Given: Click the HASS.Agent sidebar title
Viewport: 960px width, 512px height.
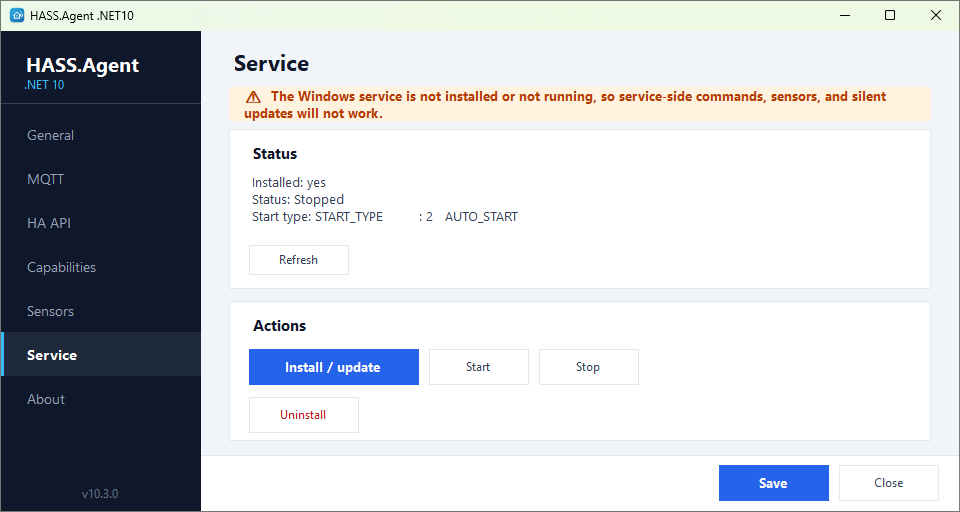Looking at the screenshot, I should (x=83, y=65).
